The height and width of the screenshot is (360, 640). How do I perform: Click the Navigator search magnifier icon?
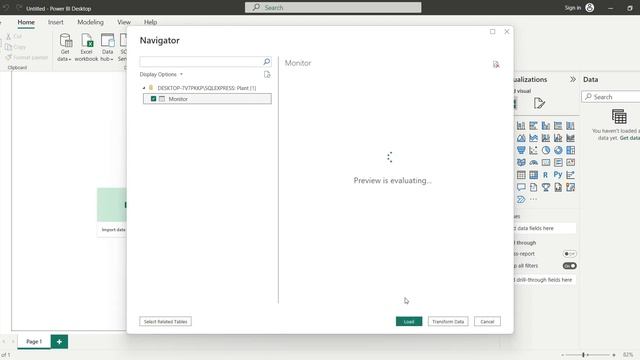(x=267, y=62)
